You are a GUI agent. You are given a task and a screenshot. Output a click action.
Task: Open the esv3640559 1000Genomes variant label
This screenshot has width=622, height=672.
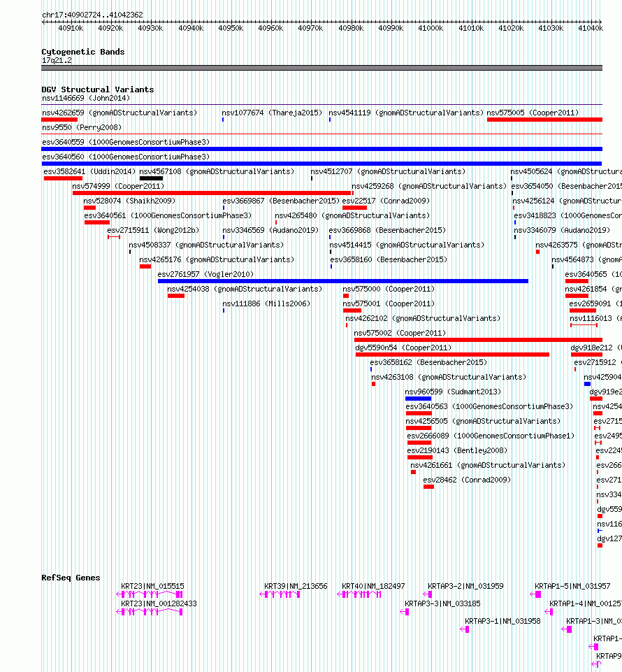[126, 142]
